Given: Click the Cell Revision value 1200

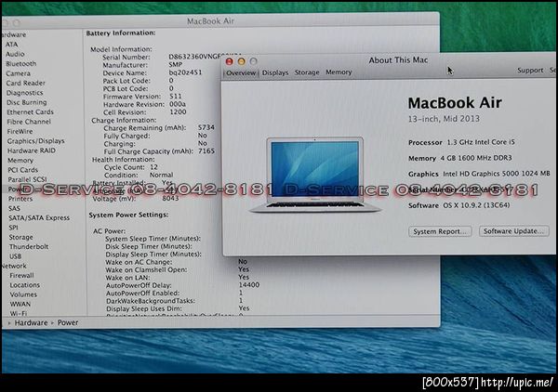Looking at the screenshot, I should 178,112.
